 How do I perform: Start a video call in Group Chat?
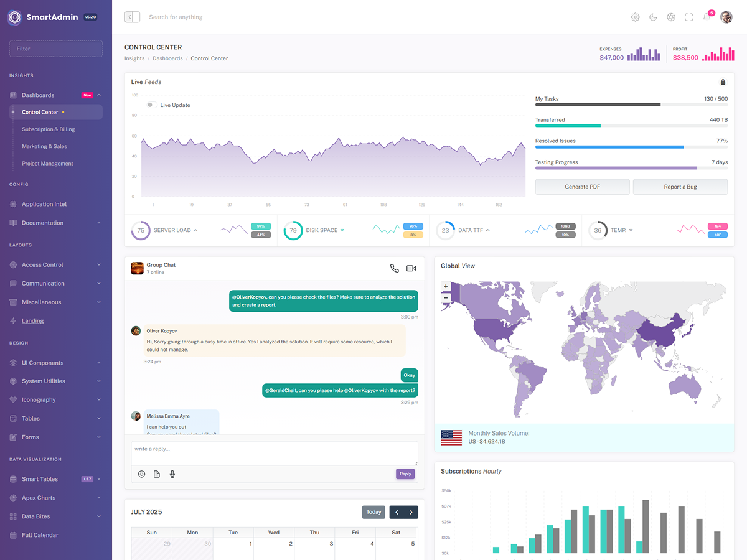point(411,268)
